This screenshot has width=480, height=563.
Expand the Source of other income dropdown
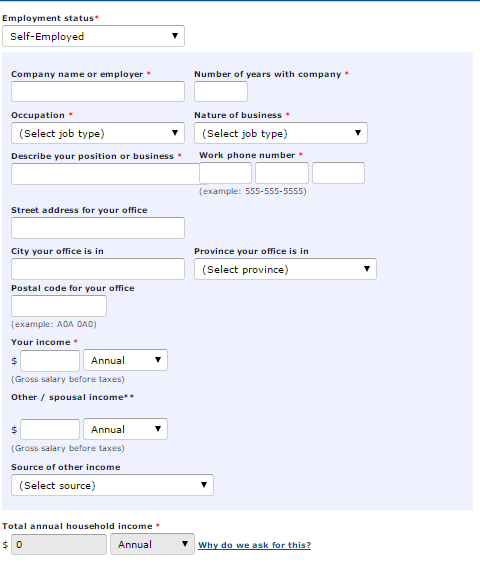(x=112, y=485)
